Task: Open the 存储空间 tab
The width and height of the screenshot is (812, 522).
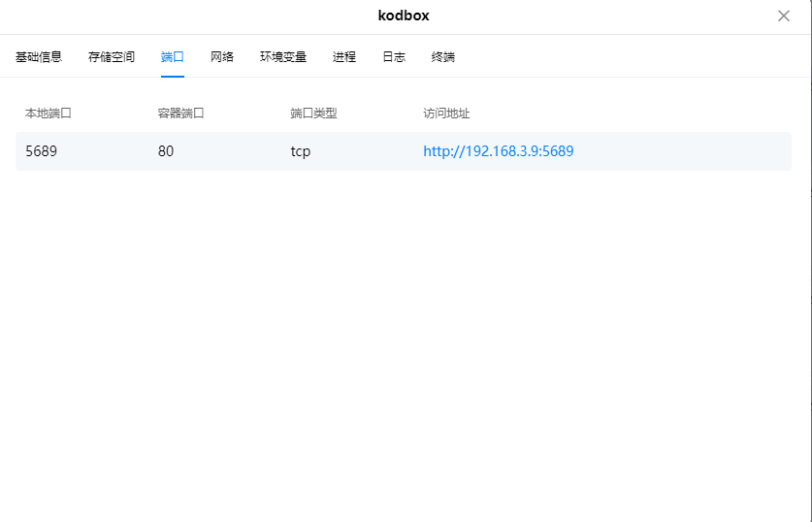Action: (112, 57)
